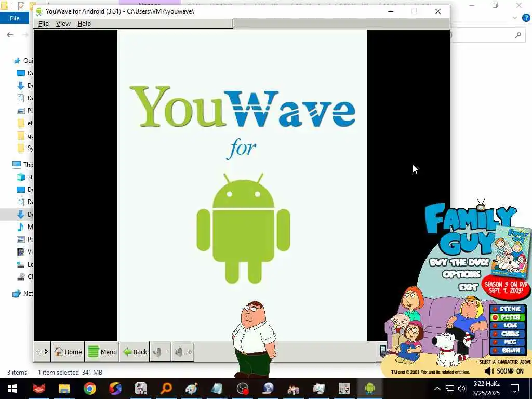Open the File tab in File Explorer
This screenshot has height=399, width=532.
pyautogui.click(x=15, y=18)
